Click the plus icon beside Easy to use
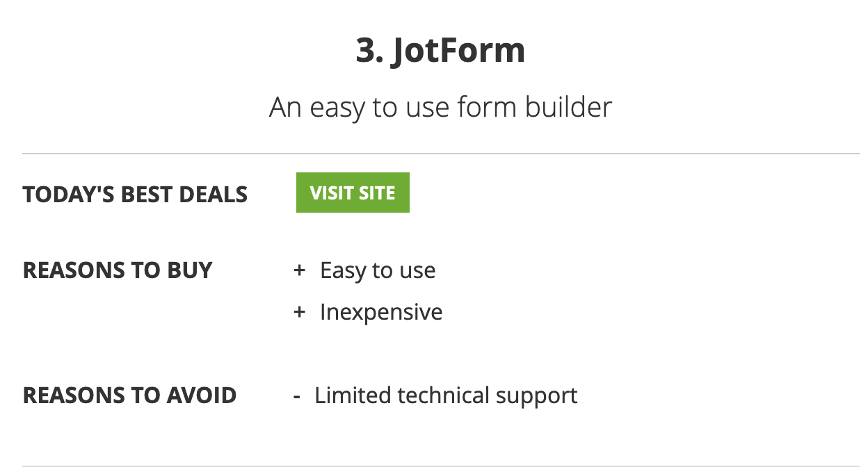The height and width of the screenshot is (474, 868). 300,270
